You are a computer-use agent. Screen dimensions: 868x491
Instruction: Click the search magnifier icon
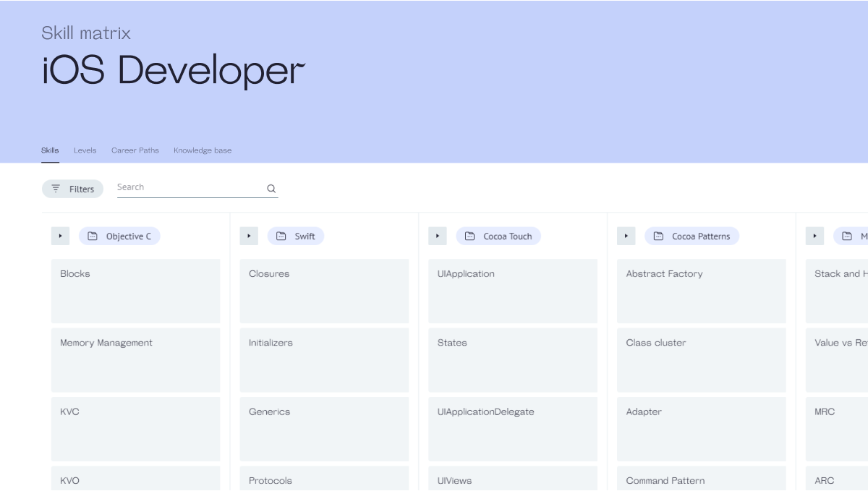(271, 189)
